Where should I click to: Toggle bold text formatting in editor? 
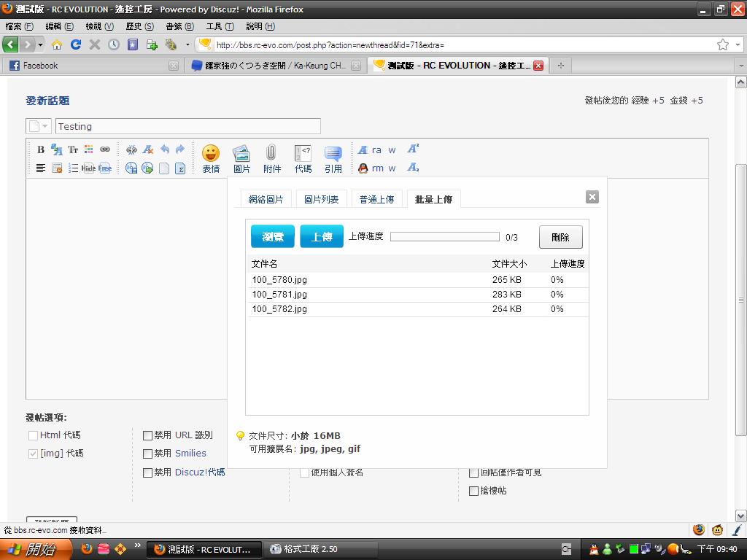pos(41,149)
